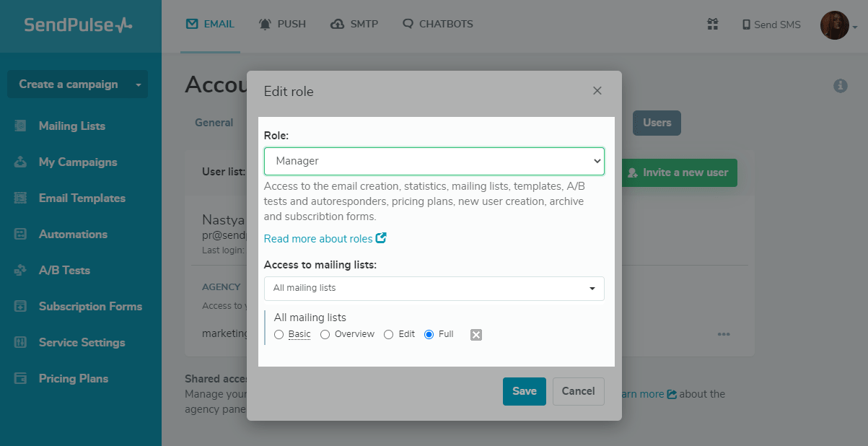
Task: Close the Edit role dialog
Action: click(x=597, y=91)
